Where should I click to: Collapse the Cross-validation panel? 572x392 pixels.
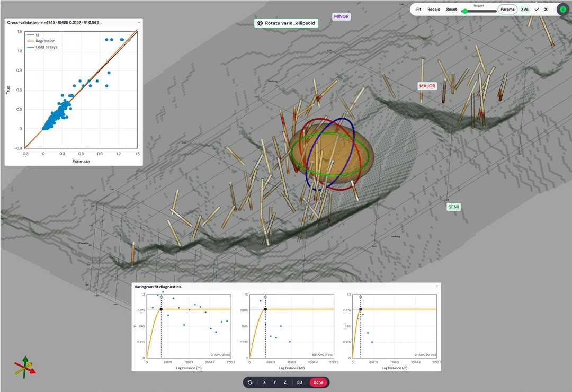[x=139, y=23]
